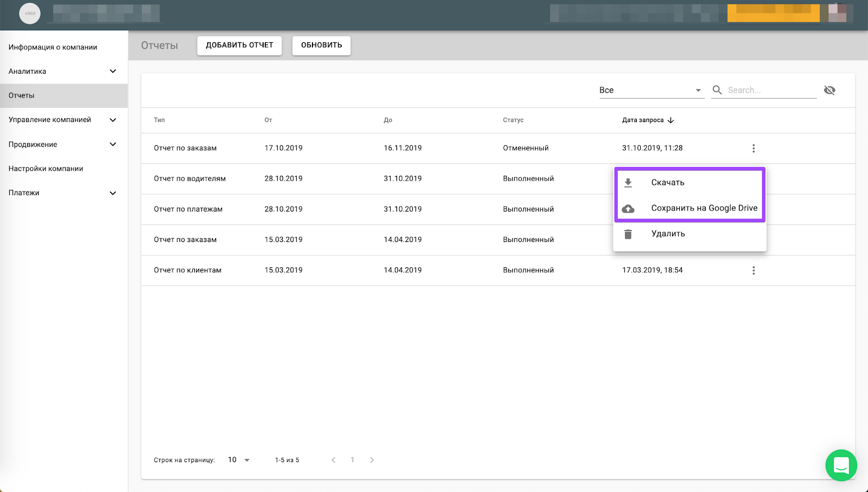Click the search magnifier icon
This screenshot has width=868, height=492.
[717, 90]
